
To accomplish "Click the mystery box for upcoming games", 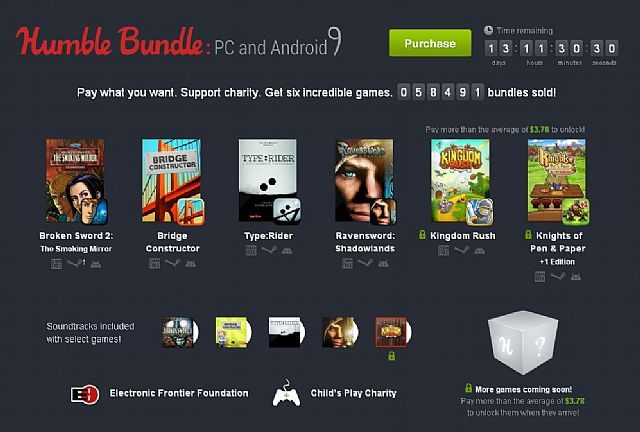I will point(523,342).
